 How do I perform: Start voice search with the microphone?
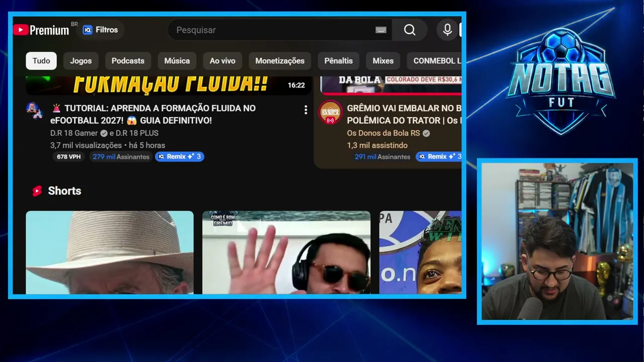(447, 30)
